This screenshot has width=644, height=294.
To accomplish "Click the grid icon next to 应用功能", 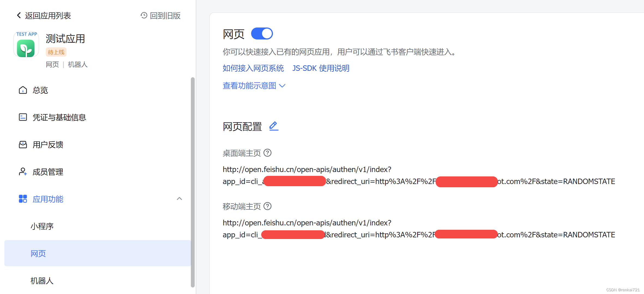I will point(23,199).
